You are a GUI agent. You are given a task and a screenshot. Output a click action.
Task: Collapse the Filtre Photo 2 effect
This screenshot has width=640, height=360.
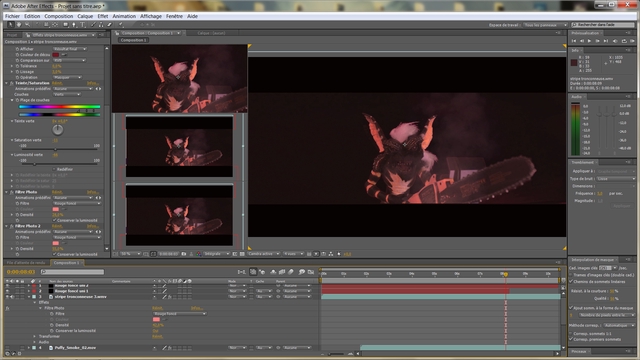click(x=7, y=226)
